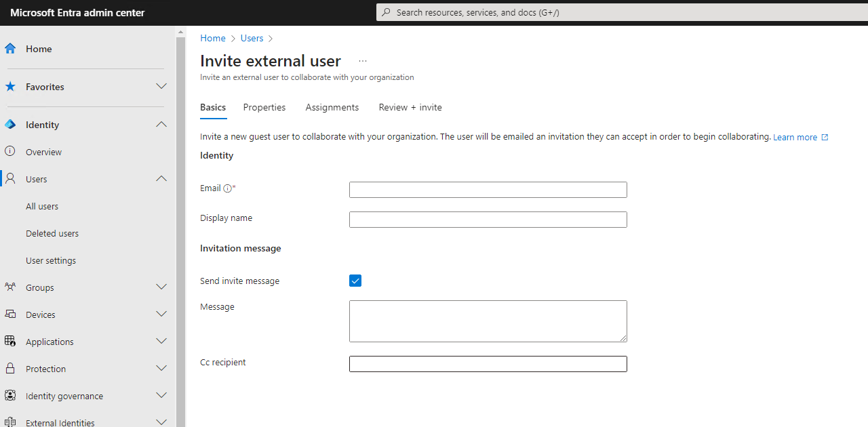Click the External Identities icon
Screen dimensions: 868x427
click(10, 423)
